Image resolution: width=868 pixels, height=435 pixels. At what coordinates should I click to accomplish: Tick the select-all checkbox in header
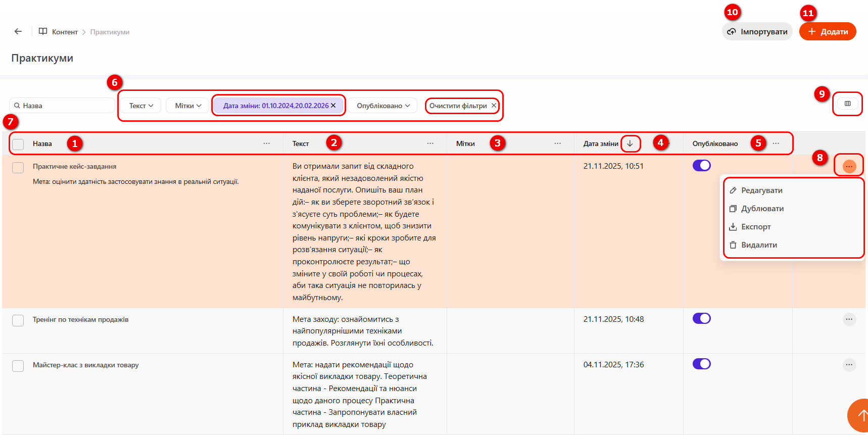pos(18,144)
